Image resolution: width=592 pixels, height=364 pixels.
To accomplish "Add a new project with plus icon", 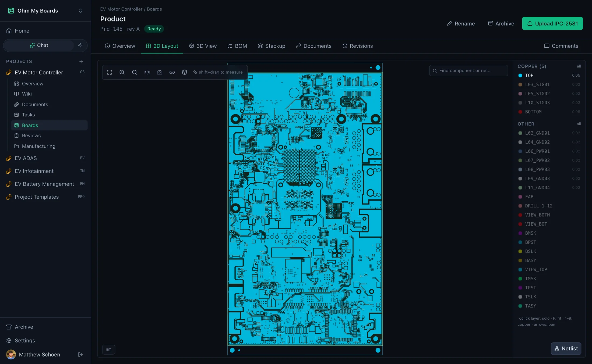I will point(81,62).
